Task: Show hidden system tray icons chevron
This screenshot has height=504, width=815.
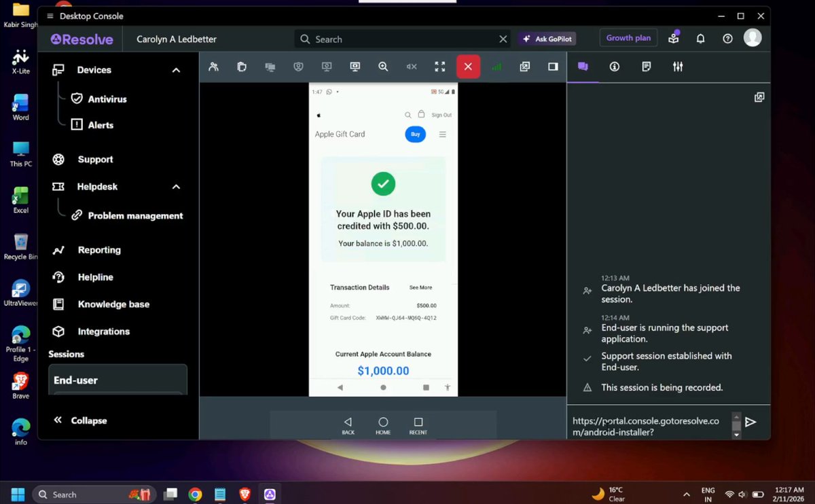Action: (687, 494)
